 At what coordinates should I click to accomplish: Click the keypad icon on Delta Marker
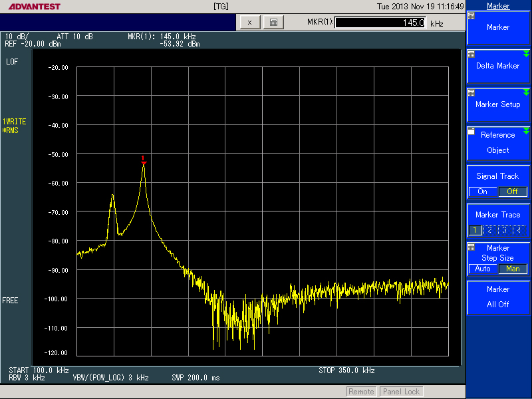471,54
